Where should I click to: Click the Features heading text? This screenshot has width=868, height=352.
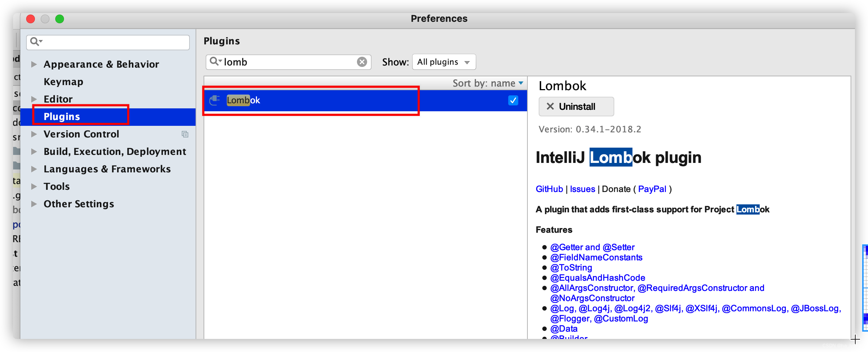(x=554, y=230)
